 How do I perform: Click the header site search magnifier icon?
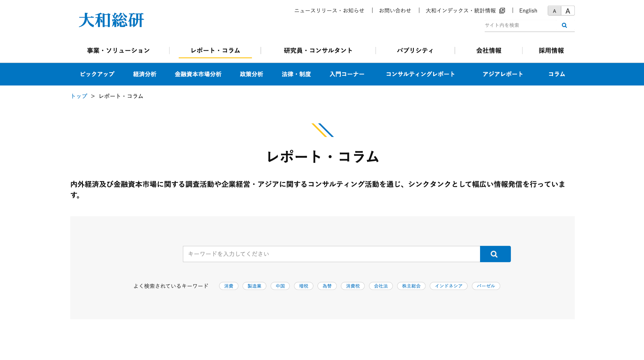(564, 25)
